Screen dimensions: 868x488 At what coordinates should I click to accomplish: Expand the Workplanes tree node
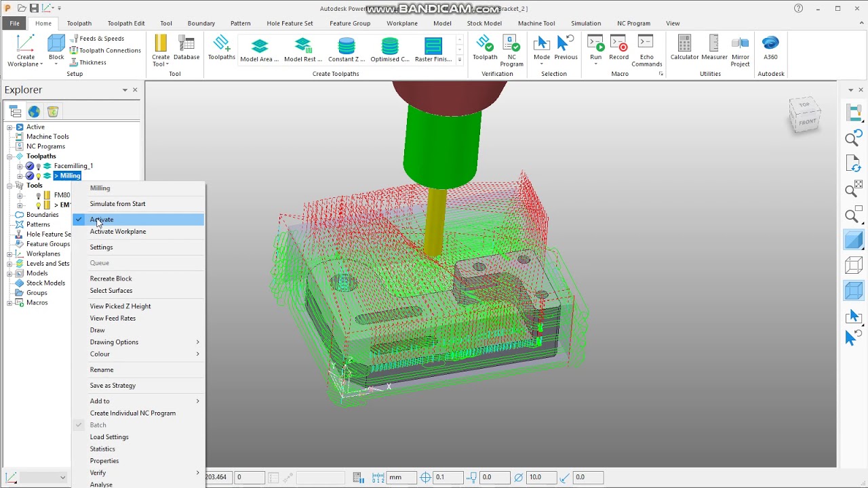tap(10, 254)
